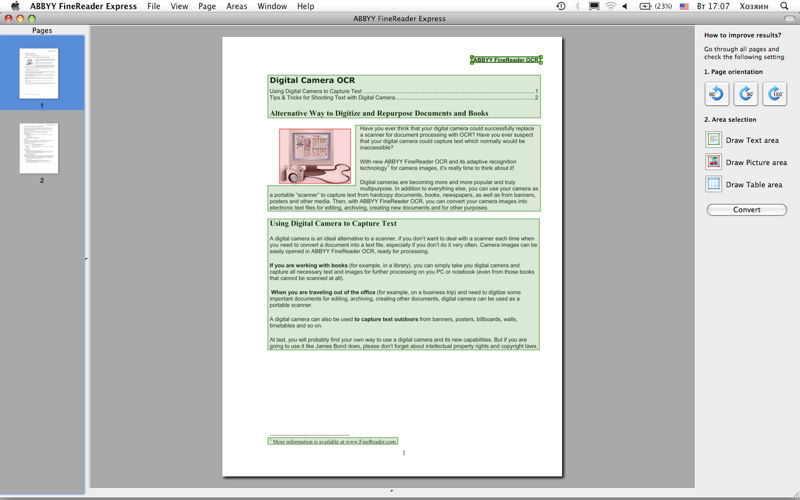The image size is (800, 500).
Task: Rotate page 180 degrees
Action: [x=774, y=94]
